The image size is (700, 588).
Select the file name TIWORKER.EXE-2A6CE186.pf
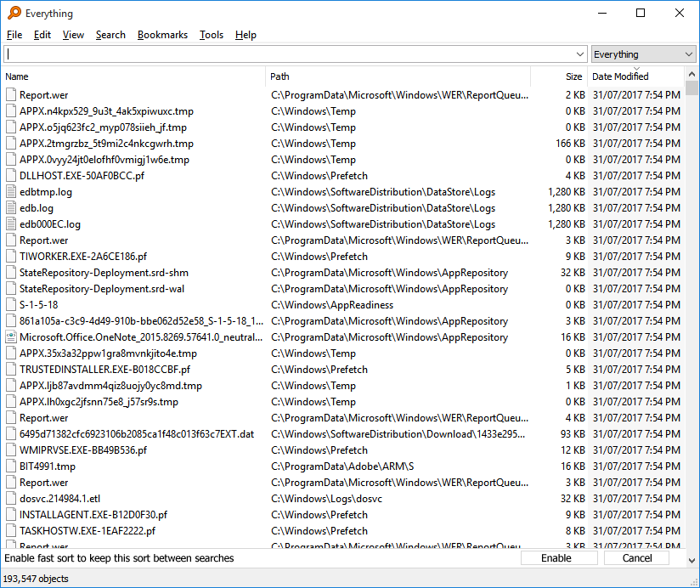tap(83, 257)
